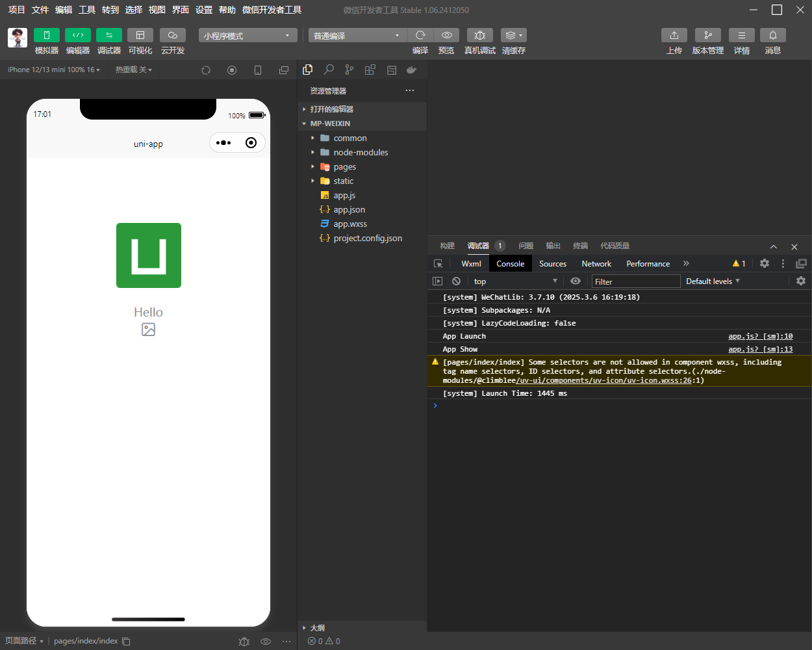
Task: Open the app.json file
Action: click(x=362, y=209)
